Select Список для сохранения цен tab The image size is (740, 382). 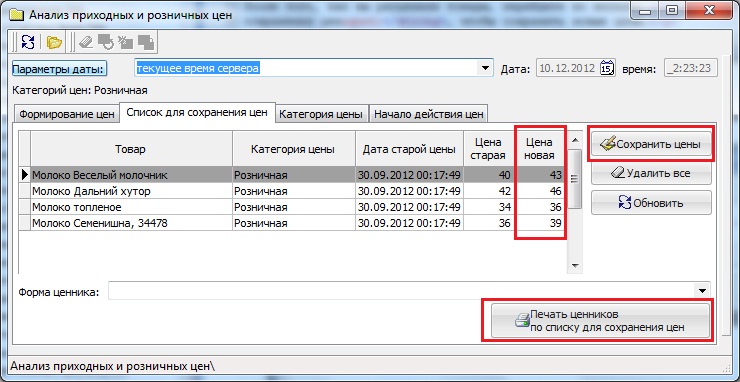(x=197, y=112)
